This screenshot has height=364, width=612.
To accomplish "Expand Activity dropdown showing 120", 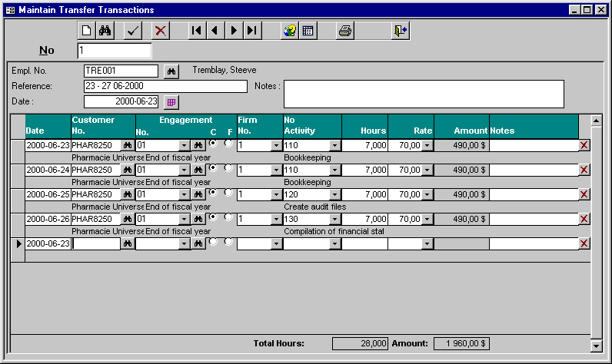I will pos(334,194).
